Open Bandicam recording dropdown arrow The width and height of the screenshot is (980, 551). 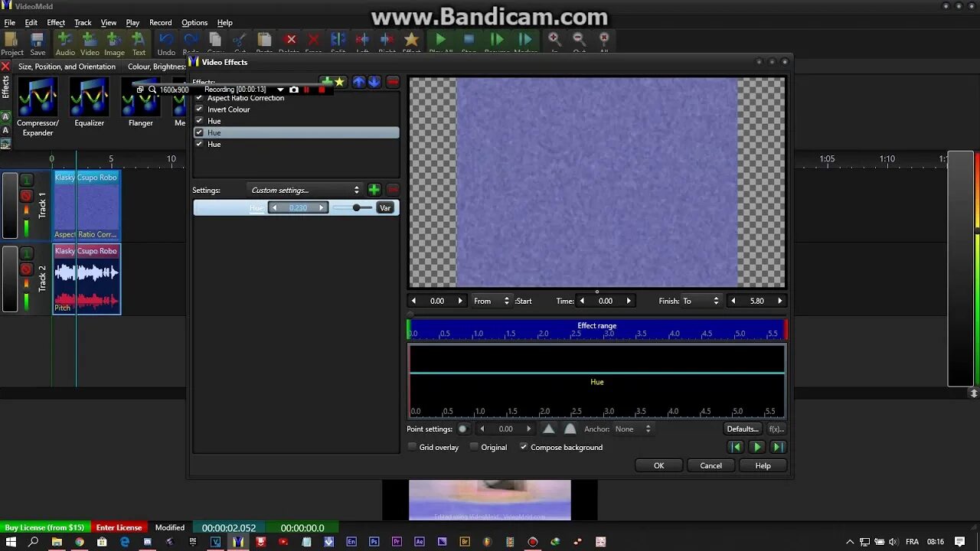pyautogui.click(x=280, y=90)
